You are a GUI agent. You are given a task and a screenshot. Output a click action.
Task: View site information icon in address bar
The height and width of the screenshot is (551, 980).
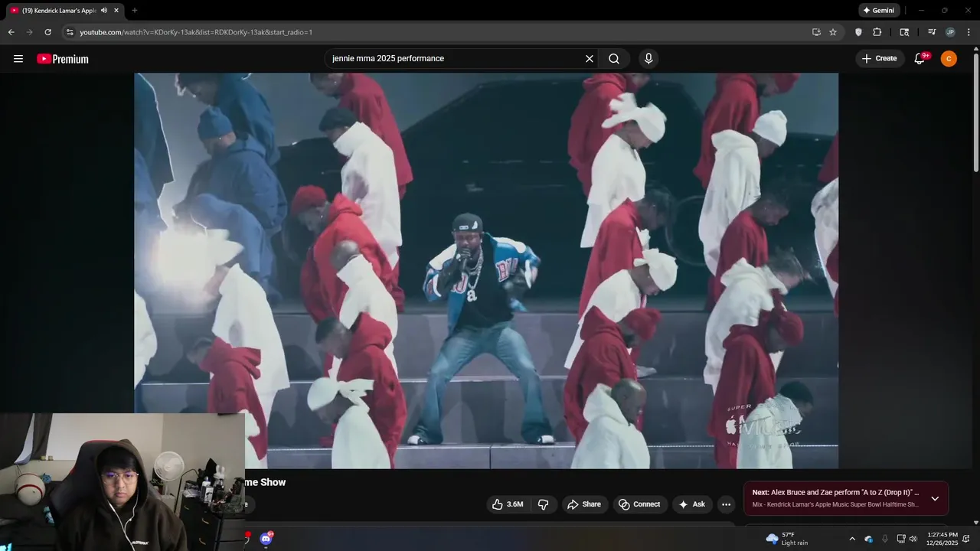point(70,32)
